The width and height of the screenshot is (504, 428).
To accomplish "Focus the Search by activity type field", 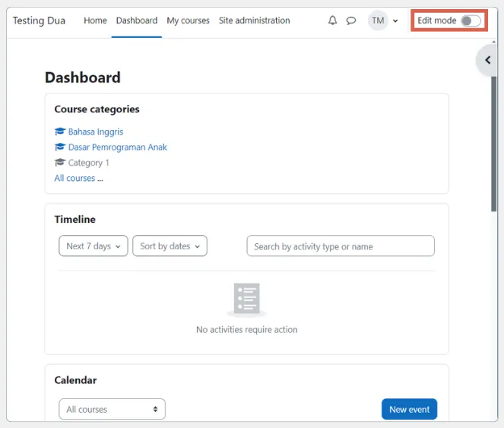I will (341, 246).
